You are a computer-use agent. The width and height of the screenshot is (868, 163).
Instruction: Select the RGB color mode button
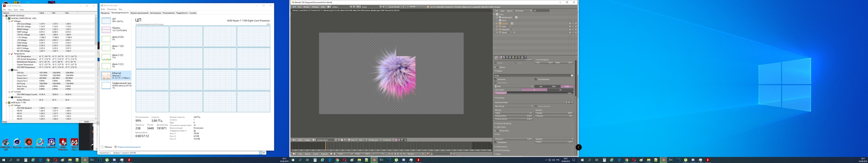(x=554, y=86)
